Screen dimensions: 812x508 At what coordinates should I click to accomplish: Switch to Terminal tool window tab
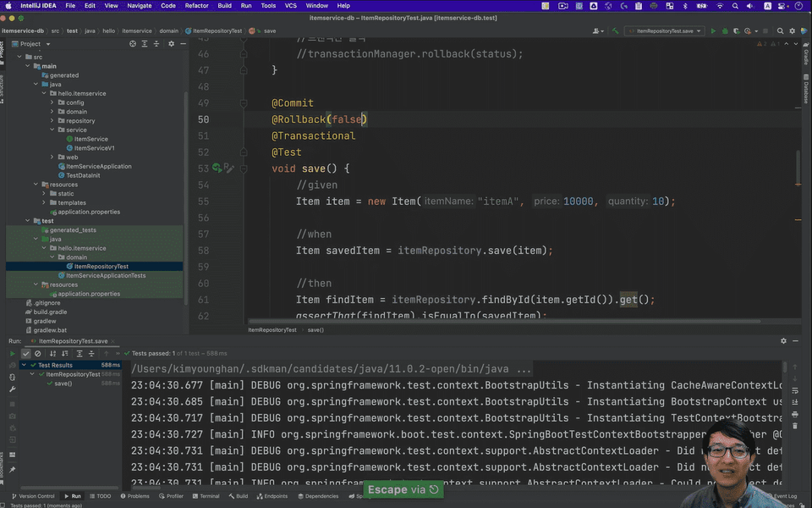pos(210,496)
